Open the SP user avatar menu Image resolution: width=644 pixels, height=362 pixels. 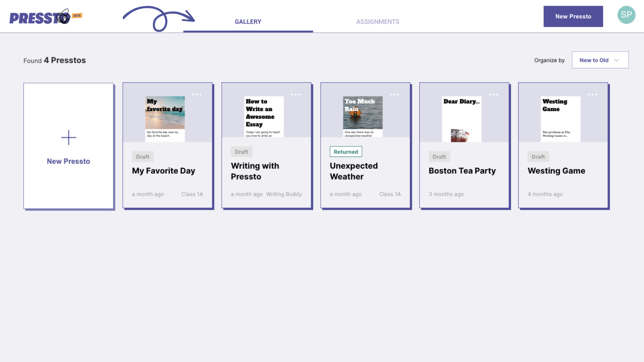[626, 15]
